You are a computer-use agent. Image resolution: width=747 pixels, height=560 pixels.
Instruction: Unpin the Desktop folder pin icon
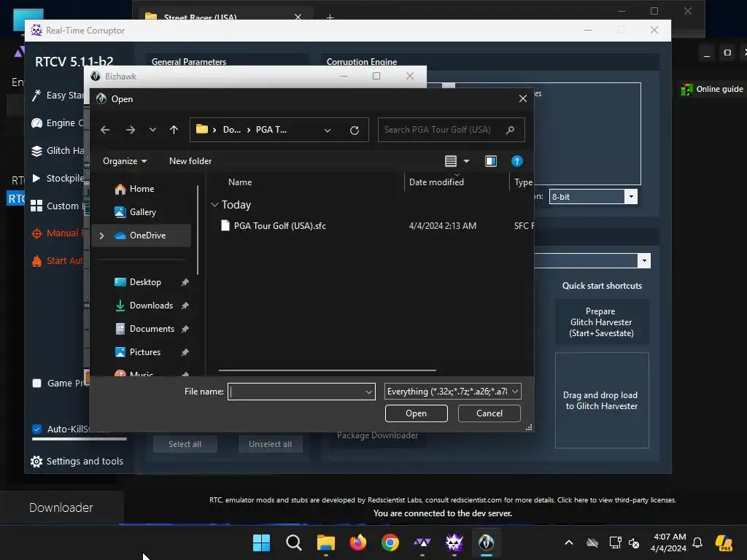185,282
